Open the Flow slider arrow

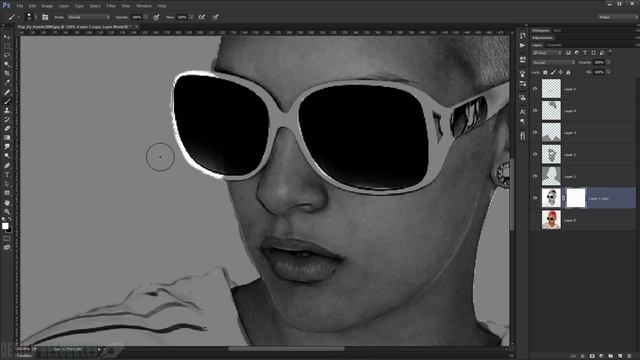[191, 17]
